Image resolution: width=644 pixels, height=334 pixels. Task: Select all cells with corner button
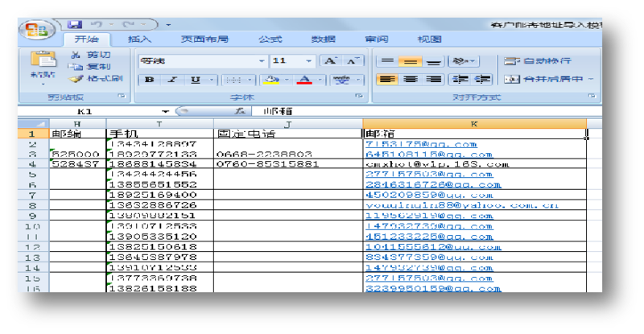(34, 124)
